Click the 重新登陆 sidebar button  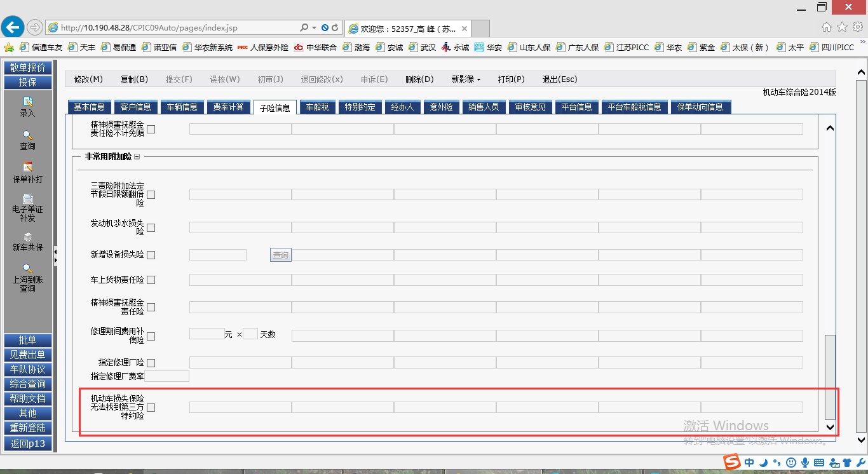click(x=28, y=428)
